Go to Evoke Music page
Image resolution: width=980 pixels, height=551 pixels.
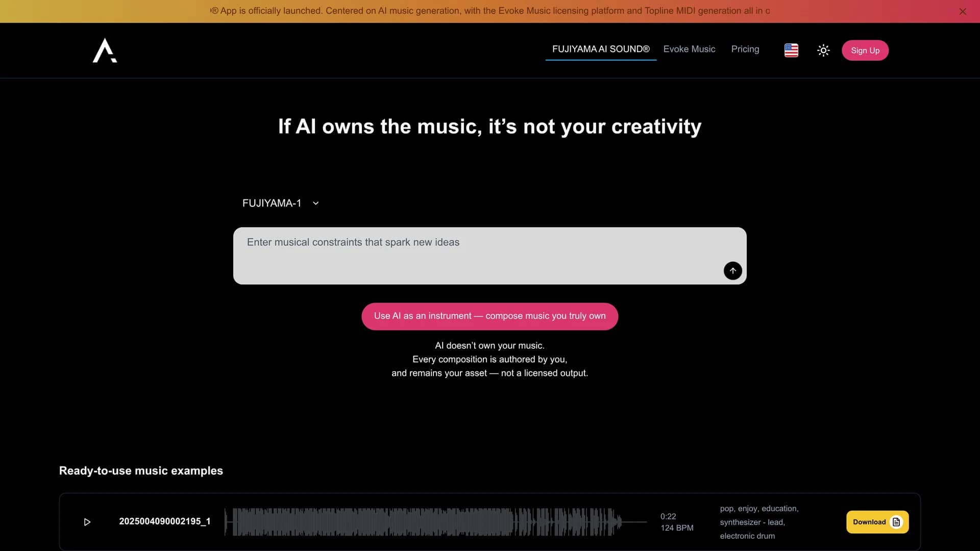pyautogui.click(x=689, y=49)
